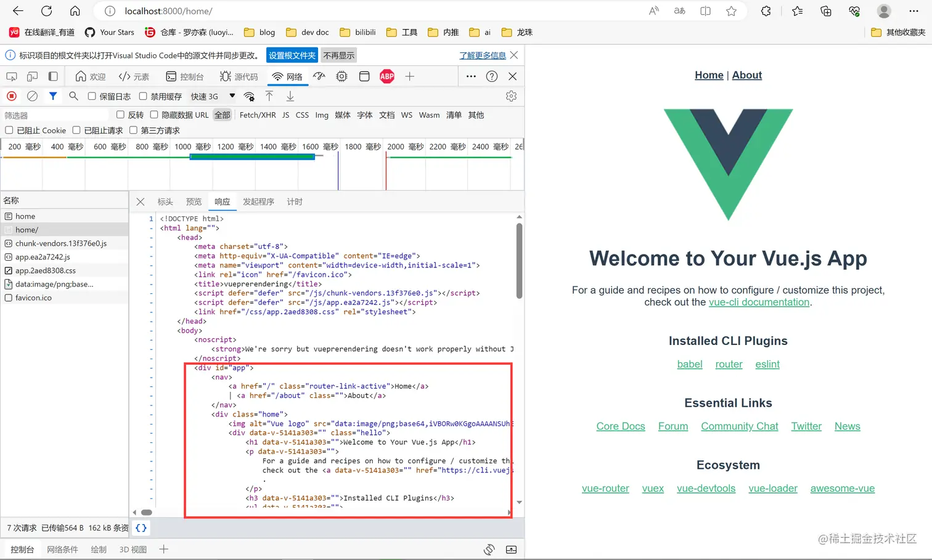Export HAR file download arrow icon
932x560 pixels.
[x=290, y=96]
